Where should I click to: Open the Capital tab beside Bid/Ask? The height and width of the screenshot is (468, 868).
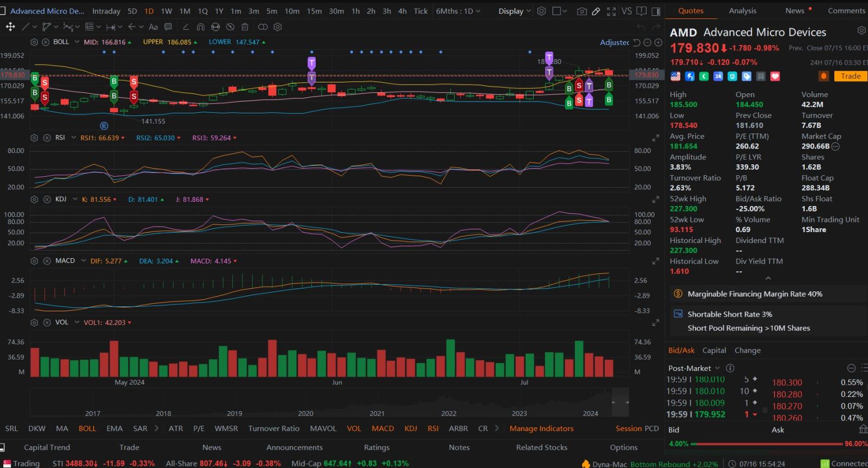pos(714,350)
